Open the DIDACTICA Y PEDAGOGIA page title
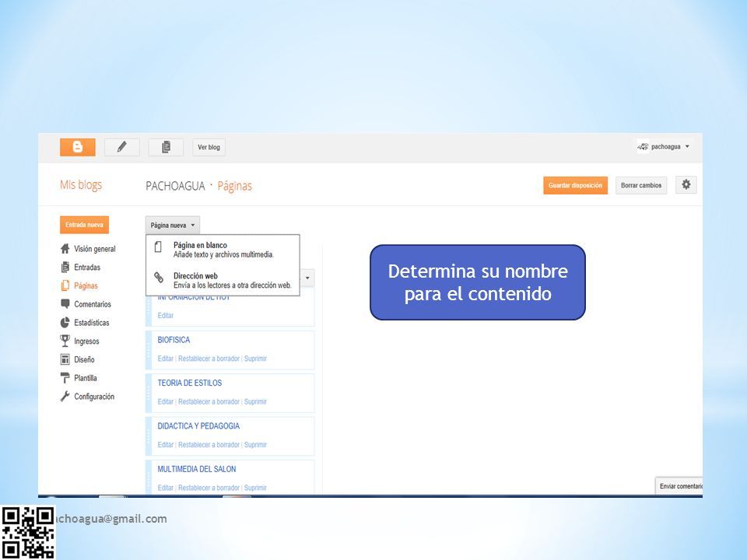747x560 pixels. coord(198,426)
